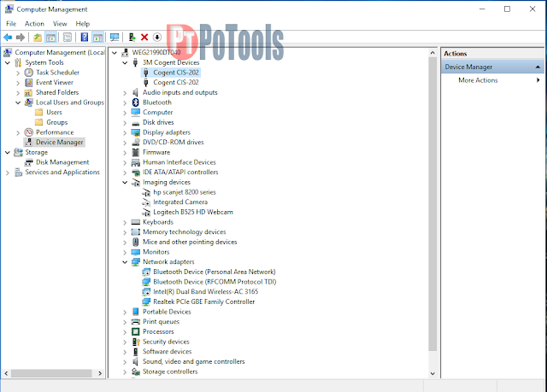547x392 pixels.
Task: Click the Update driver toolbar icon
Action: [x=132, y=38]
